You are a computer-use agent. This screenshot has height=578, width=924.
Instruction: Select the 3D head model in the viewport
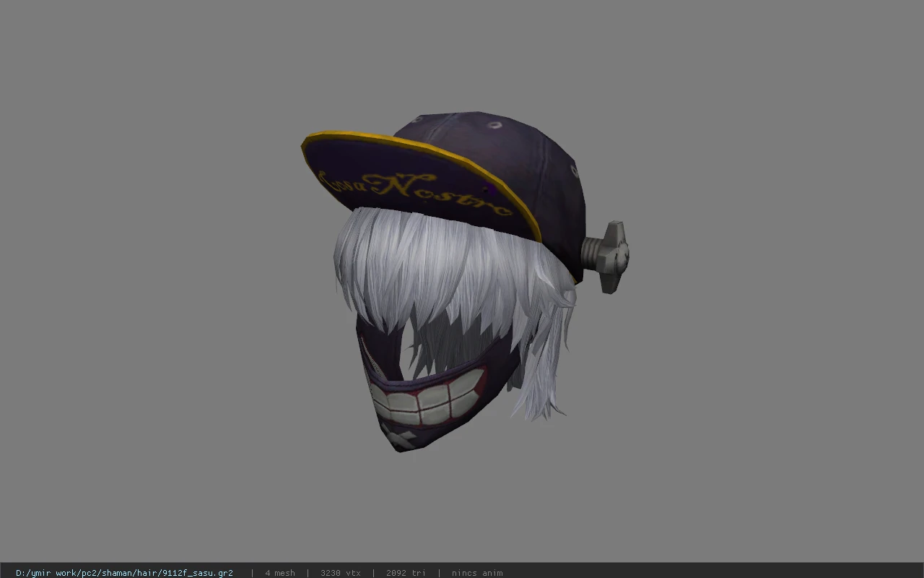click(x=465, y=281)
